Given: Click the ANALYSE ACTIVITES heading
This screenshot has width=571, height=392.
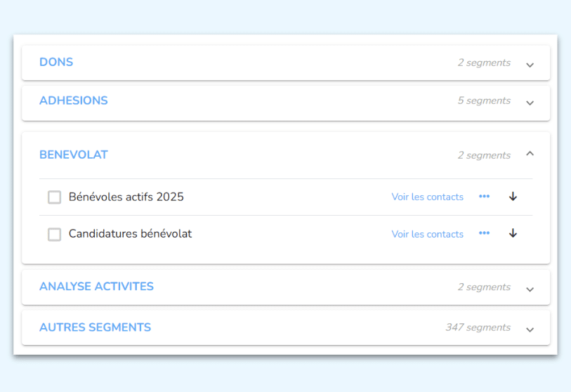Looking at the screenshot, I should [x=96, y=287].
